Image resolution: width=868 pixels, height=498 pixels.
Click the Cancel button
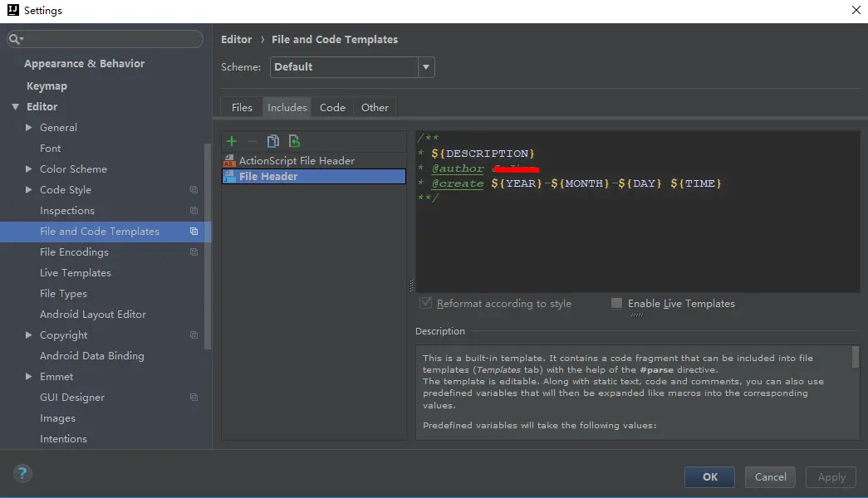click(770, 477)
